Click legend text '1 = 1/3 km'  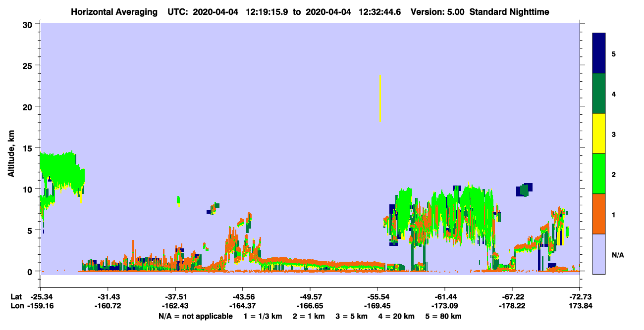[262, 316]
